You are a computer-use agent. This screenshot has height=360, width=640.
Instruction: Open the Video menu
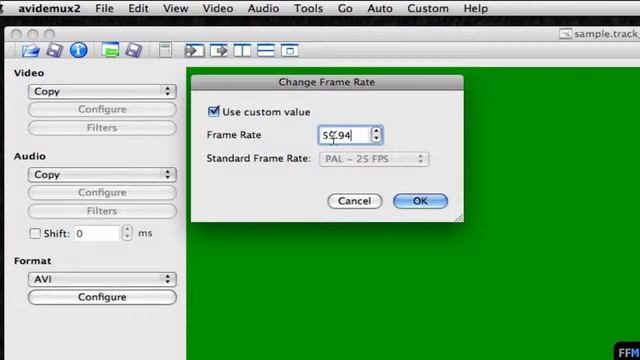pyautogui.click(x=218, y=8)
